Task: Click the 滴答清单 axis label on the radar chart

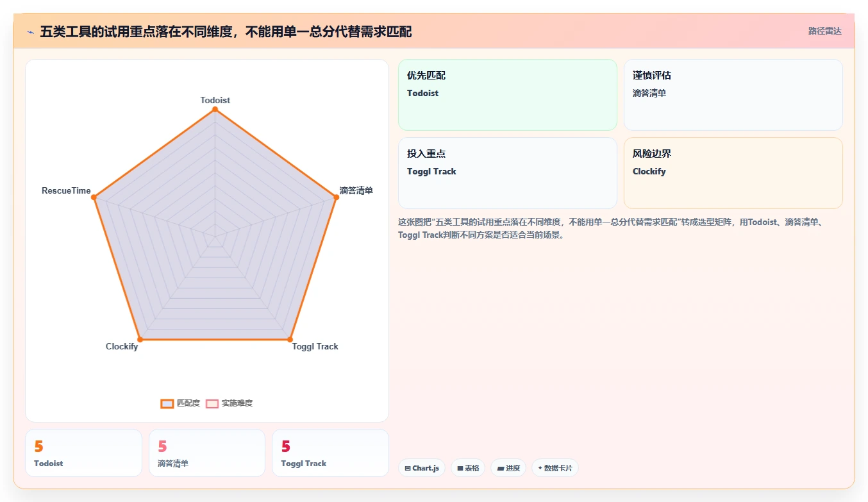Action: 356,190
